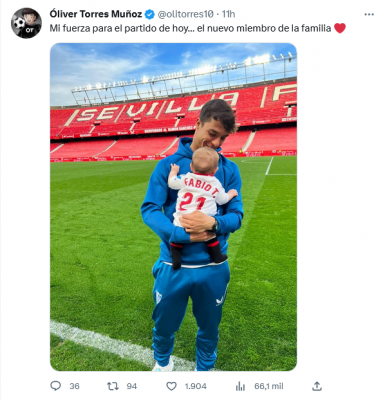Click the 1.904 likes count
The width and height of the screenshot is (385, 400).
[196, 386]
